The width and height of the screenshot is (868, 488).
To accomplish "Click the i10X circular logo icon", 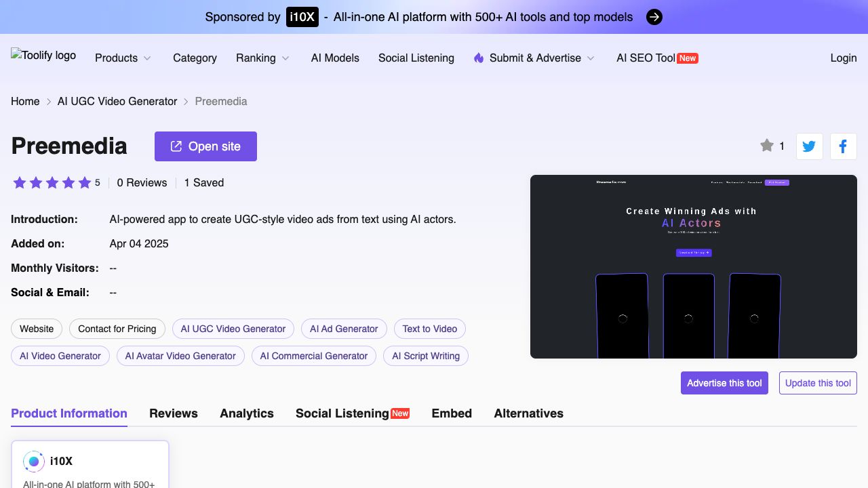I will (34, 461).
